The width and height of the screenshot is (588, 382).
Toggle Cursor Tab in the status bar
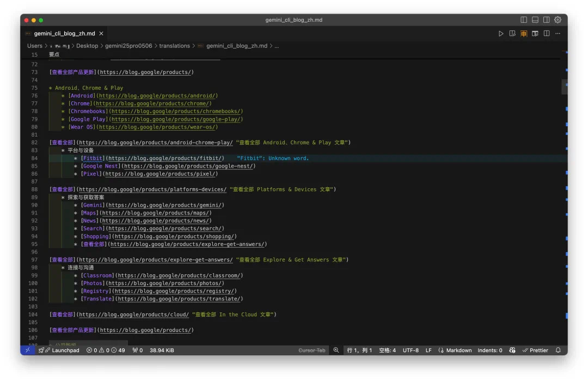pos(311,350)
